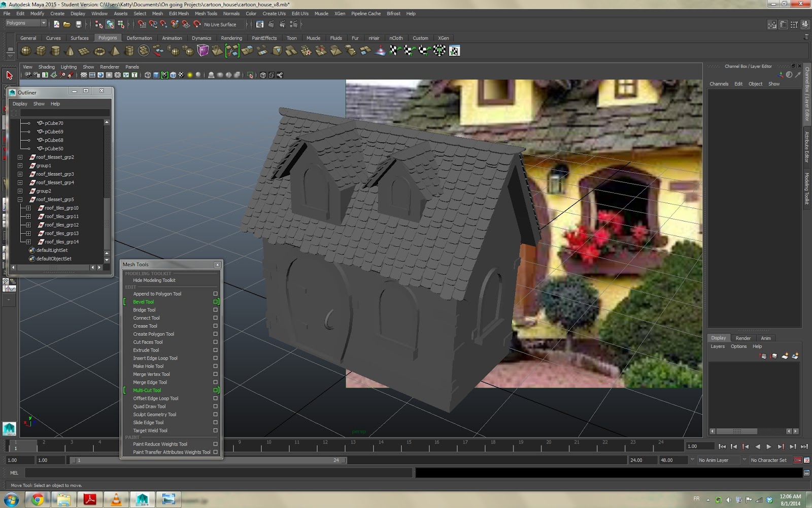The image size is (812, 508).
Task: Open Google Chrome from the taskbar
Action: tap(37, 499)
